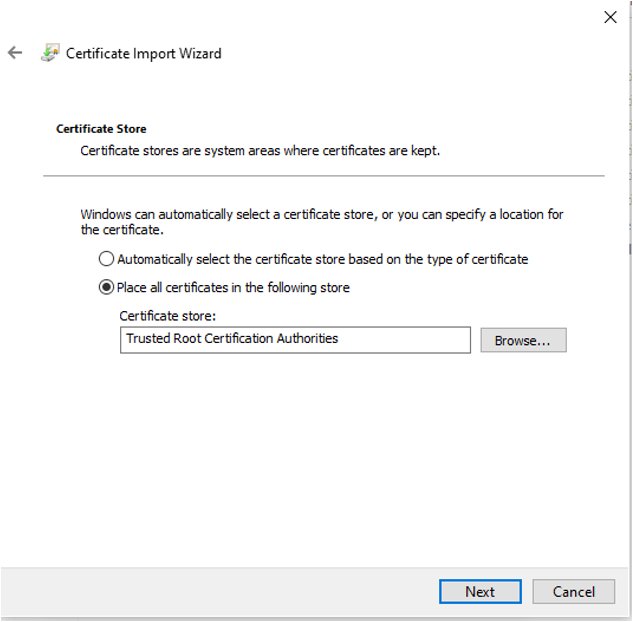Choose the Place all certificates radio circle
The width and height of the screenshot is (633, 622).
pos(106,287)
